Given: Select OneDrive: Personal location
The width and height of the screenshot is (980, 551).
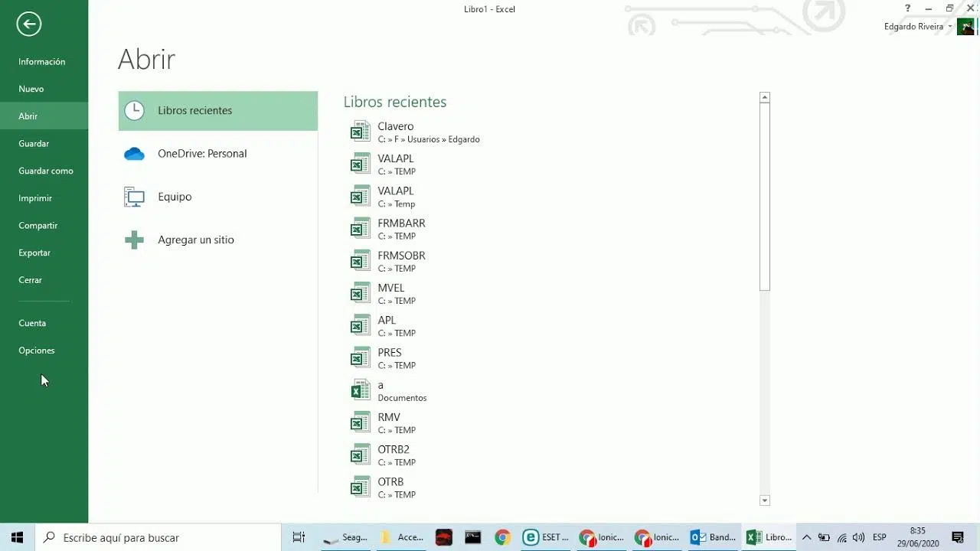Looking at the screenshot, I should click(218, 154).
